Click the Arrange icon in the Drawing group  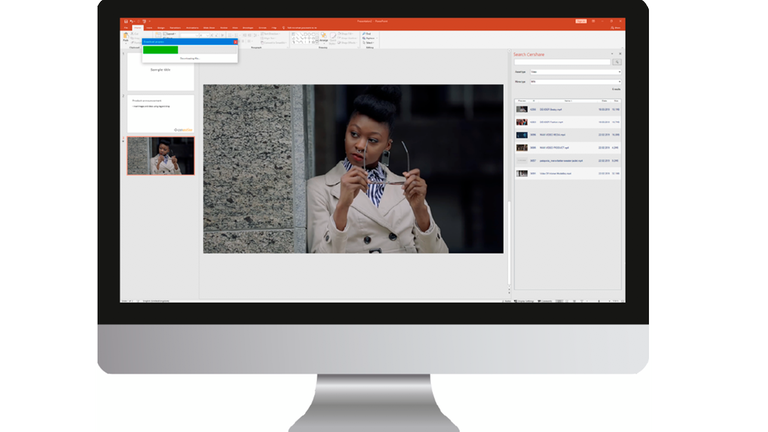324,38
